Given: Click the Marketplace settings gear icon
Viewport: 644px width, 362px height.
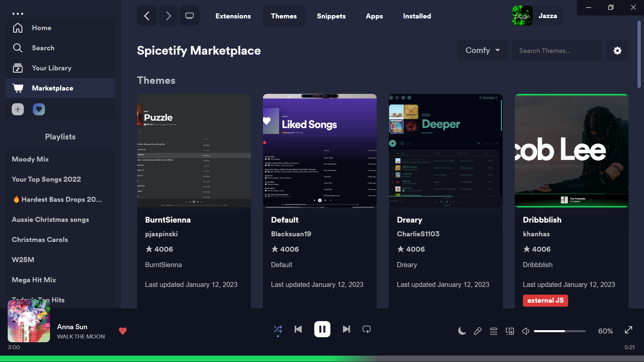Looking at the screenshot, I should point(617,51).
